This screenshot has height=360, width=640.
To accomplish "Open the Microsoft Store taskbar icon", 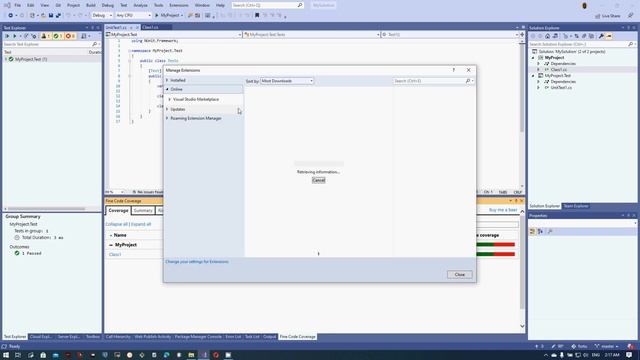I will tap(43, 355).
